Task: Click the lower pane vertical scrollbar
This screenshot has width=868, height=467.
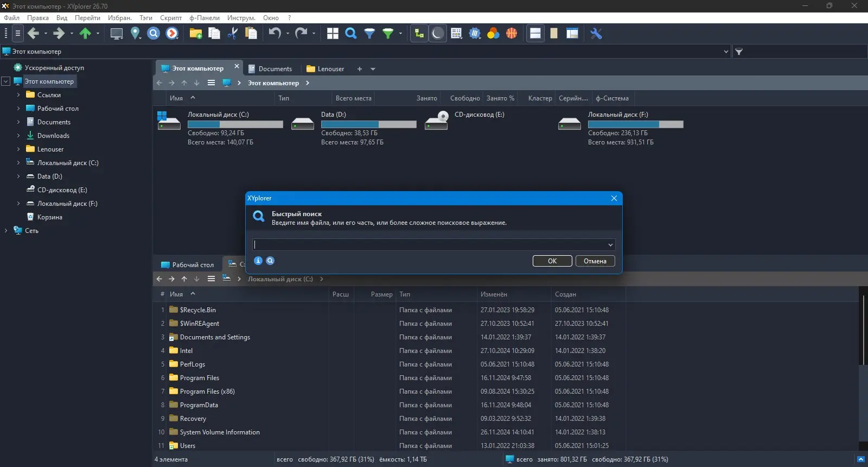Action: click(x=863, y=330)
